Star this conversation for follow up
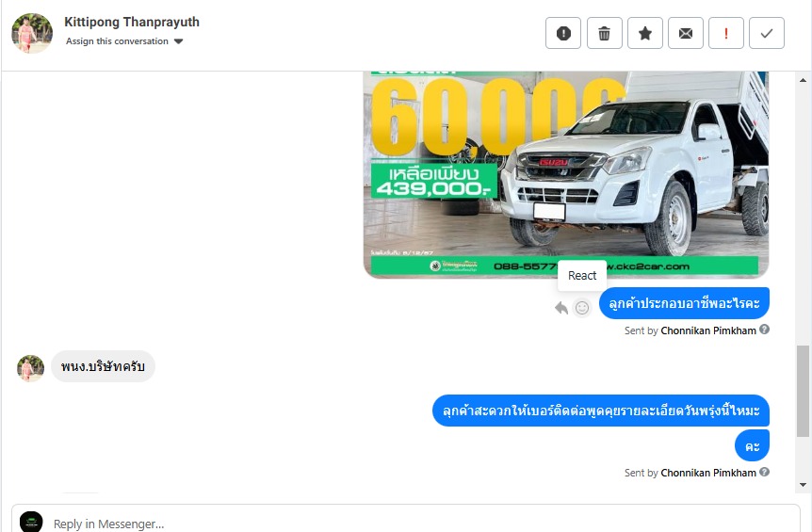 pos(644,33)
